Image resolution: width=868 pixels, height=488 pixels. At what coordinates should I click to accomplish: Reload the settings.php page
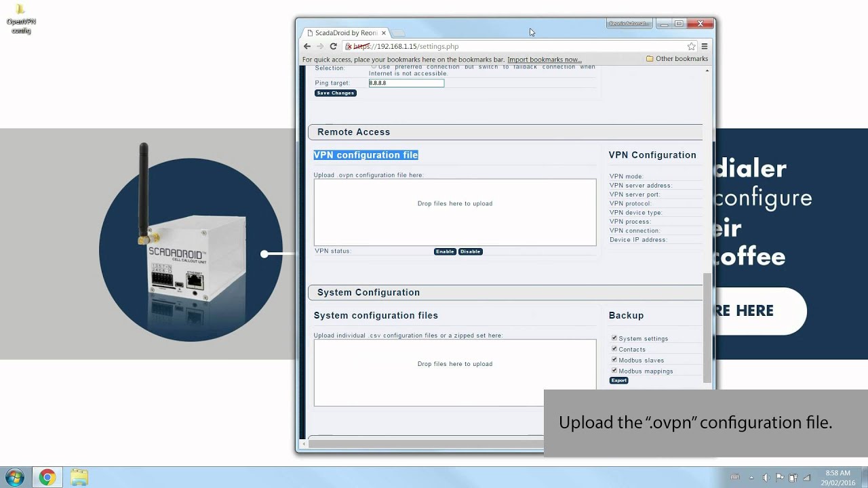coord(333,46)
